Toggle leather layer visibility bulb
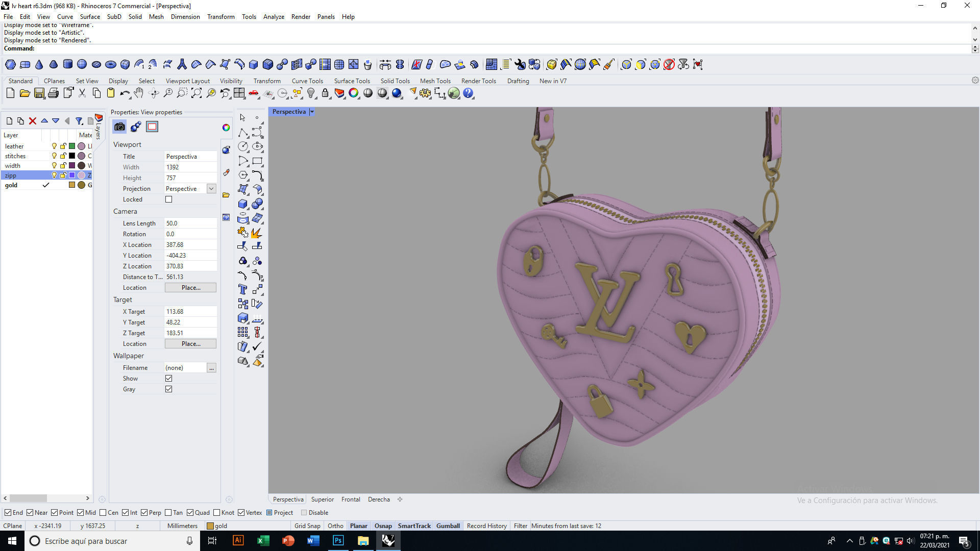 click(x=54, y=146)
